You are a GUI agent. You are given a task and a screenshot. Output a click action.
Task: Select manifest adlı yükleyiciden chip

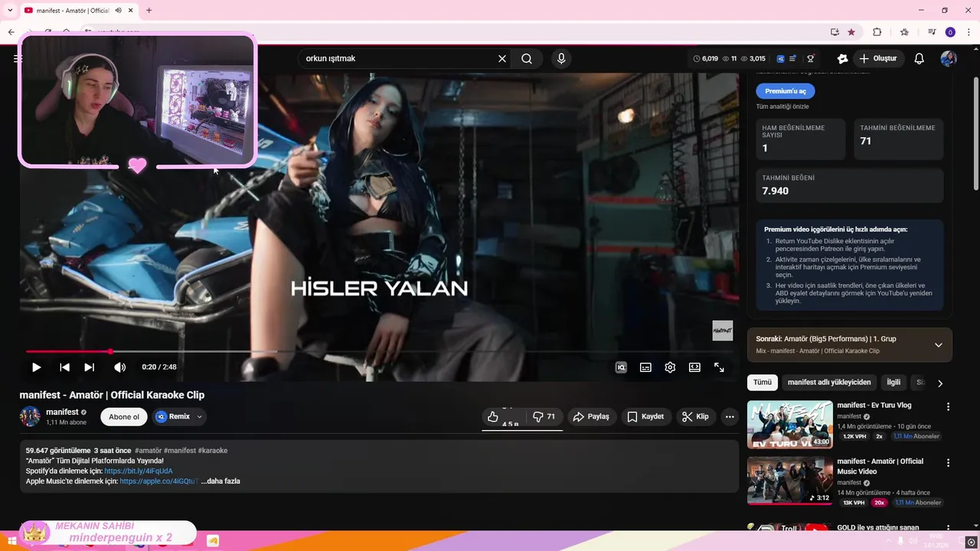click(x=829, y=382)
